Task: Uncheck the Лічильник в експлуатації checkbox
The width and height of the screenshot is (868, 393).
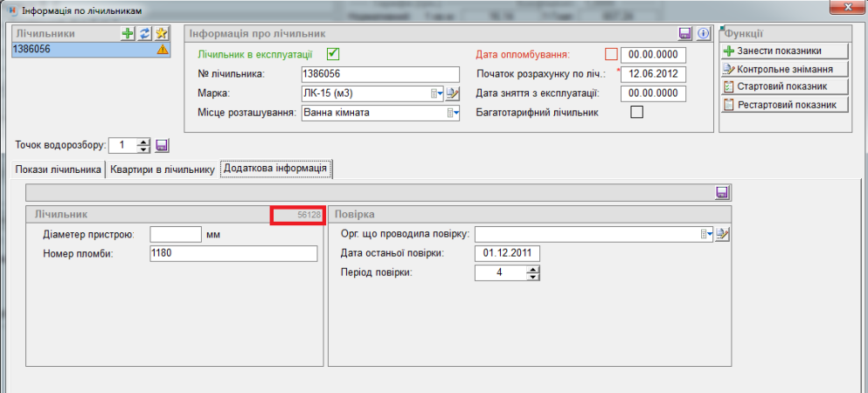Action: [x=332, y=53]
